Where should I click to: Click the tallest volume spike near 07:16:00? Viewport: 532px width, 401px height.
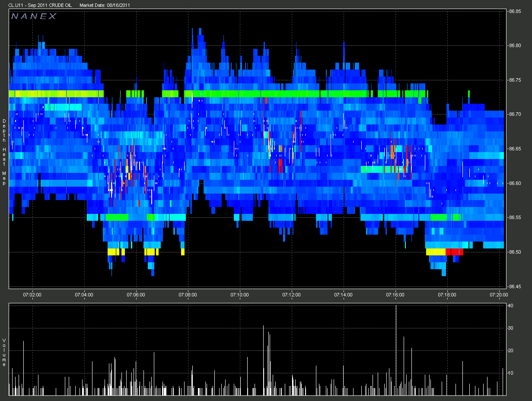coord(396,350)
